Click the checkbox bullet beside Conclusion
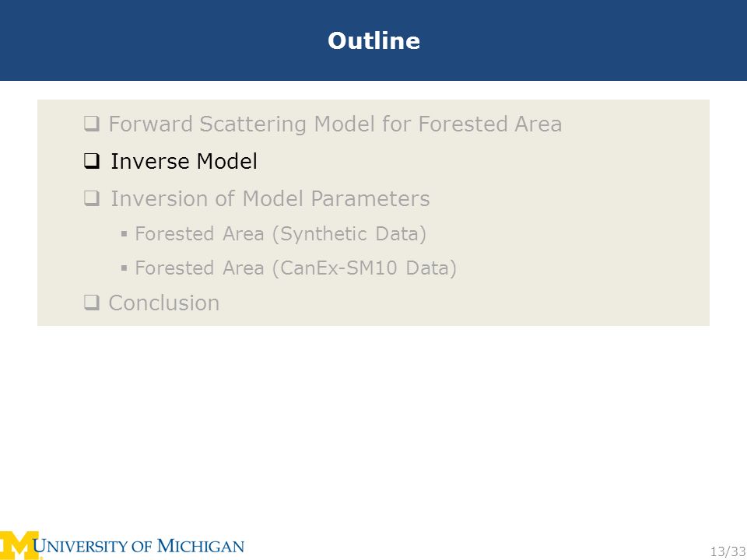The height and width of the screenshot is (560, 747). coord(92,303)
